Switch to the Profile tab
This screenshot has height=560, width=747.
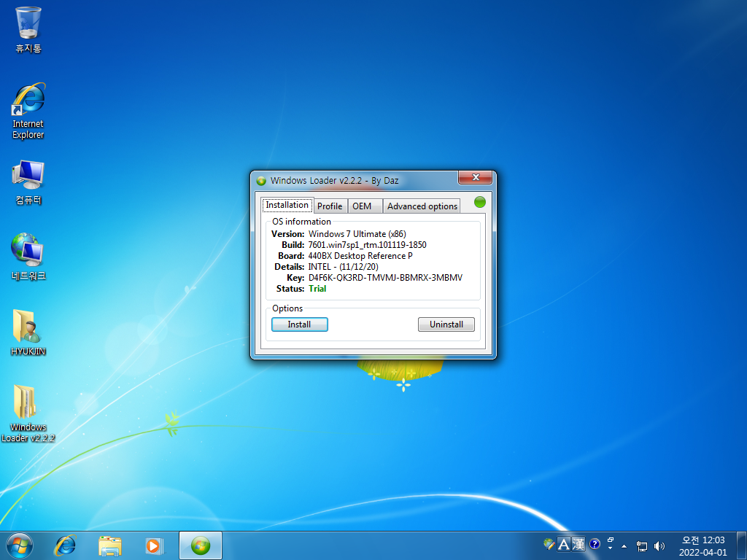click(330, 206)
